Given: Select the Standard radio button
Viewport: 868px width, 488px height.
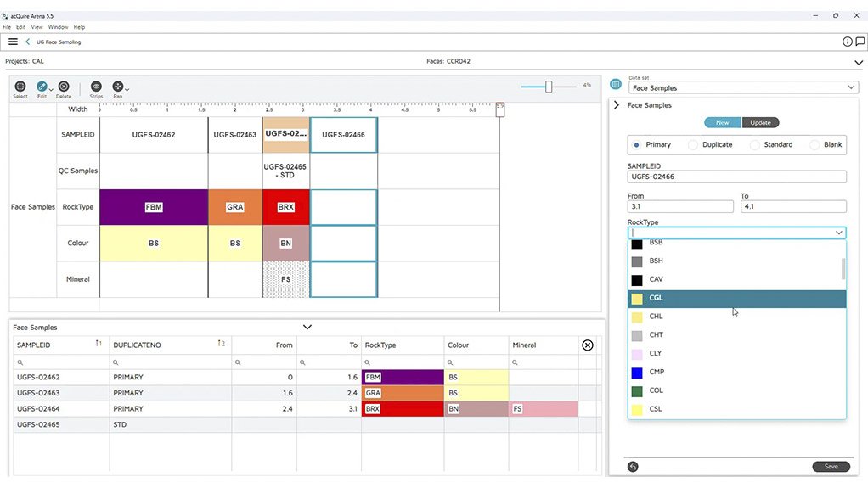Looking at the screenshot, I should [x=754, y=145].
